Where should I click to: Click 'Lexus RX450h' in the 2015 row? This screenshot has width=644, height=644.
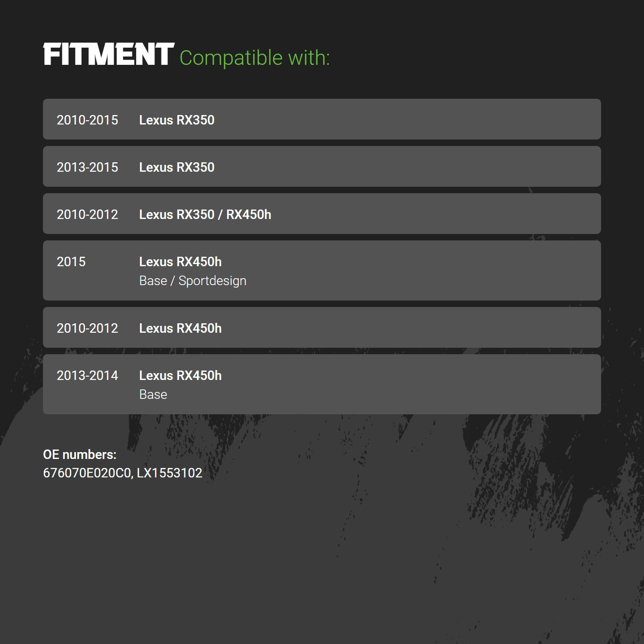click(x=180, y=262)
